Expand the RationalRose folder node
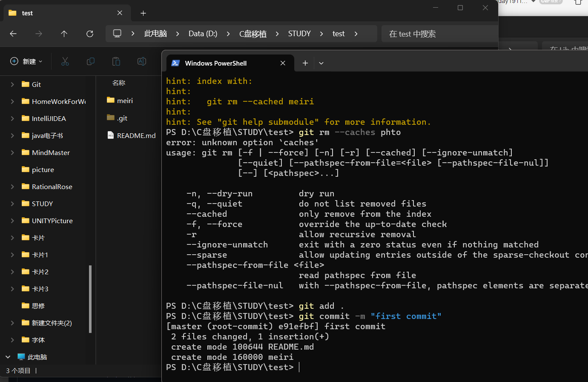Screen dimensions: 588x382 tap(12, 187)
